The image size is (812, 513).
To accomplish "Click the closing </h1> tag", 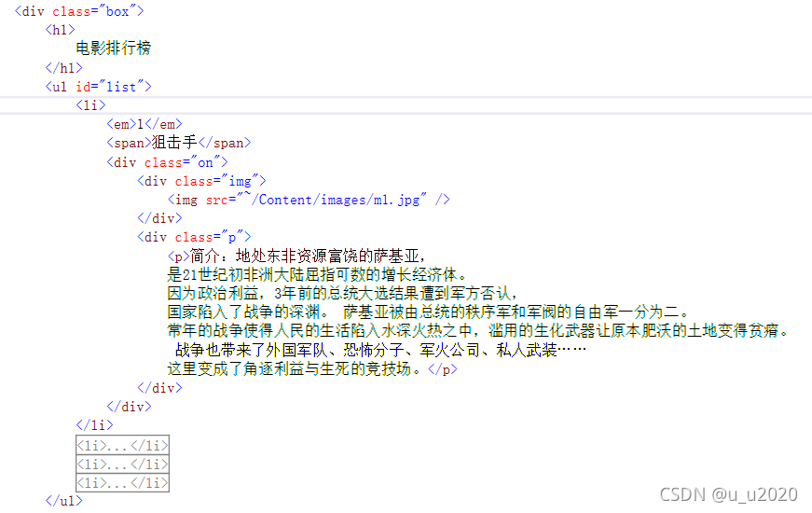I will pyautogui.click(x=63, y=67).
